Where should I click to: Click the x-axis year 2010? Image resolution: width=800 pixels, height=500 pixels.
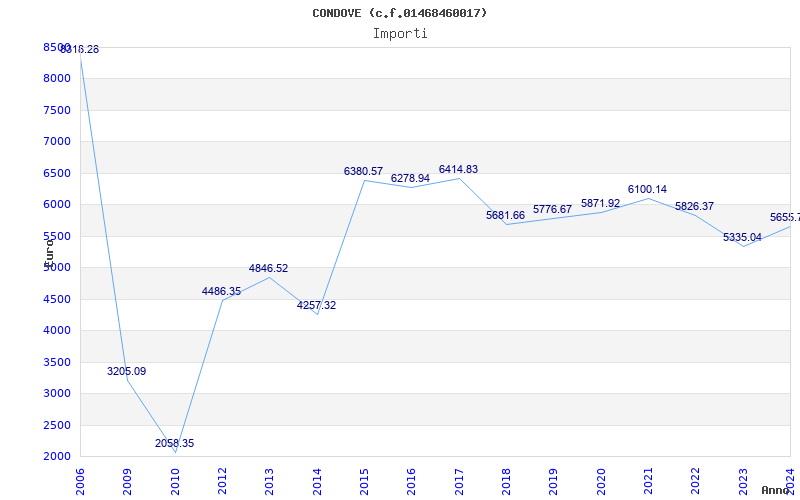[x=175, y=482]
